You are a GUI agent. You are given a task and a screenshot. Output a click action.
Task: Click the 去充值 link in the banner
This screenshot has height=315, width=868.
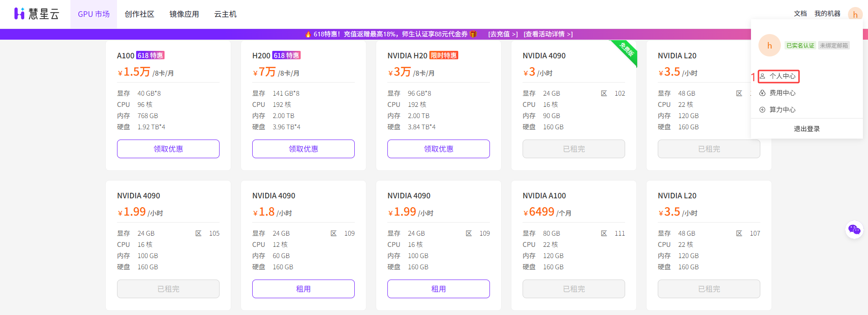coord(503,34)
